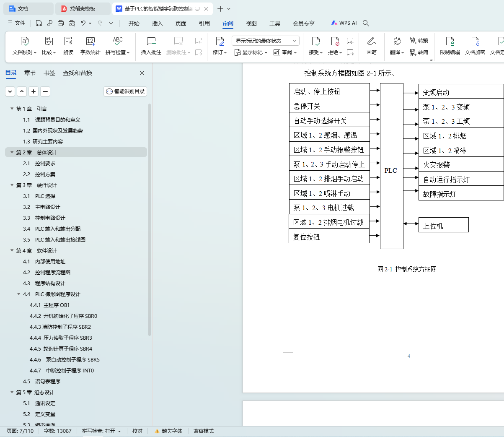504x437 pixels.
Task: Open the 文件 menu
Action: point(17,23)
